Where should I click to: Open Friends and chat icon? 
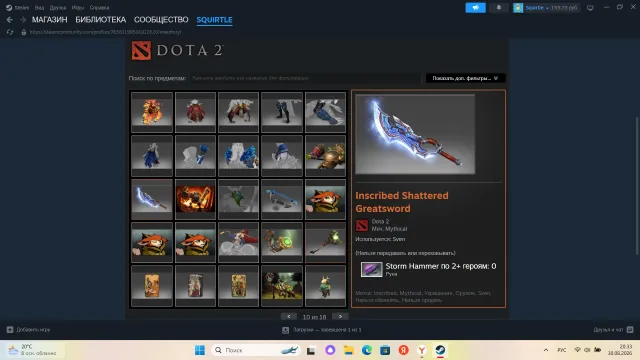click(x=630, y=329)
